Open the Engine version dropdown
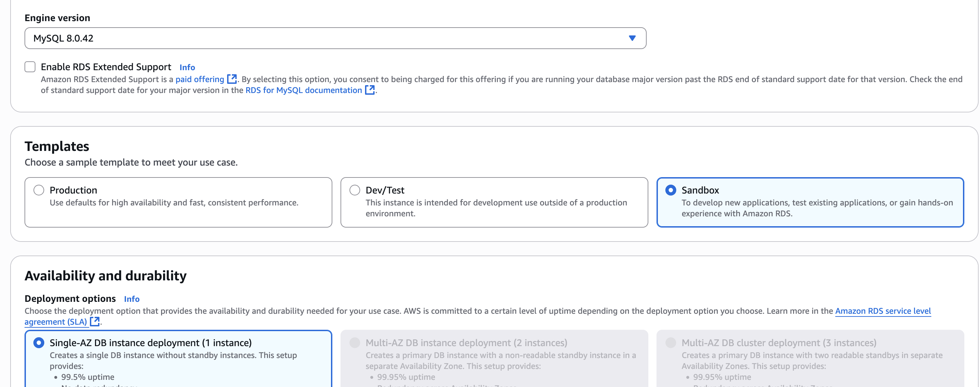The width and height of the screenshot is (980, 387). pyautogui.click(x=335, y=38)
